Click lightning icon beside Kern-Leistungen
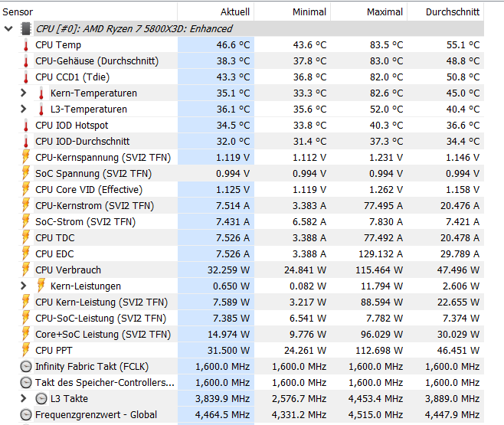This screenshot has height=425, width=504. (41, 286)
